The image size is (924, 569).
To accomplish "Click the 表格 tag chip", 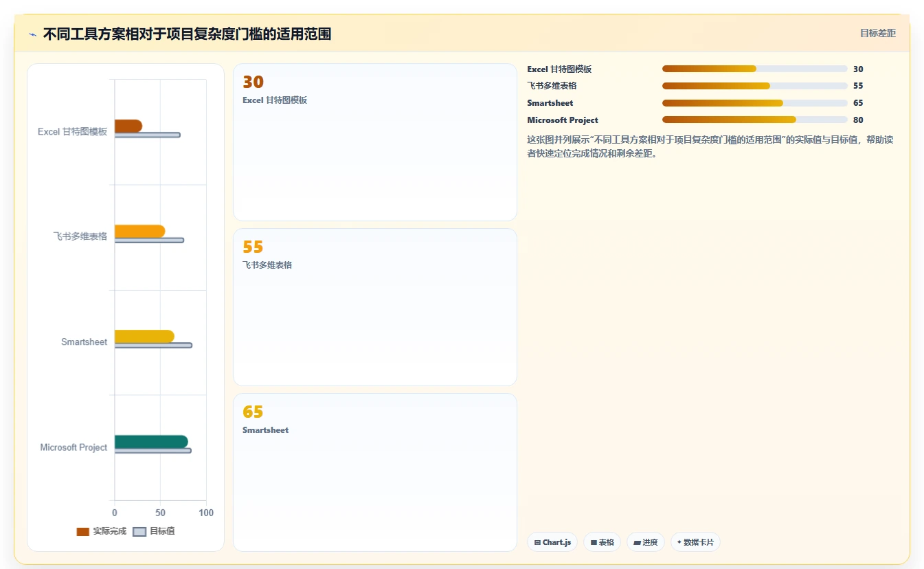I will (602, 542).
